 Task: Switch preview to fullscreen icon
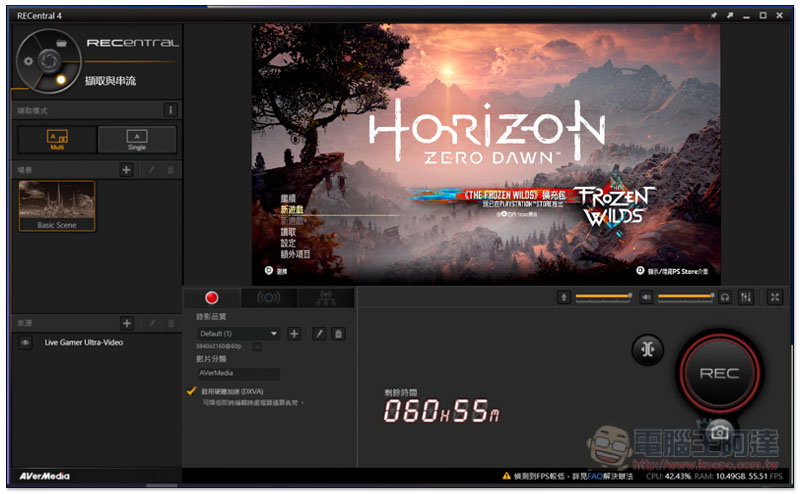(x=774, y=297)
